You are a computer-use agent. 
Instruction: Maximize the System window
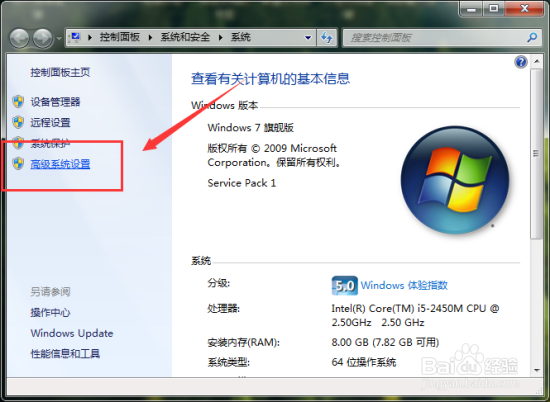pyautogui.click(x=494, y=9)
